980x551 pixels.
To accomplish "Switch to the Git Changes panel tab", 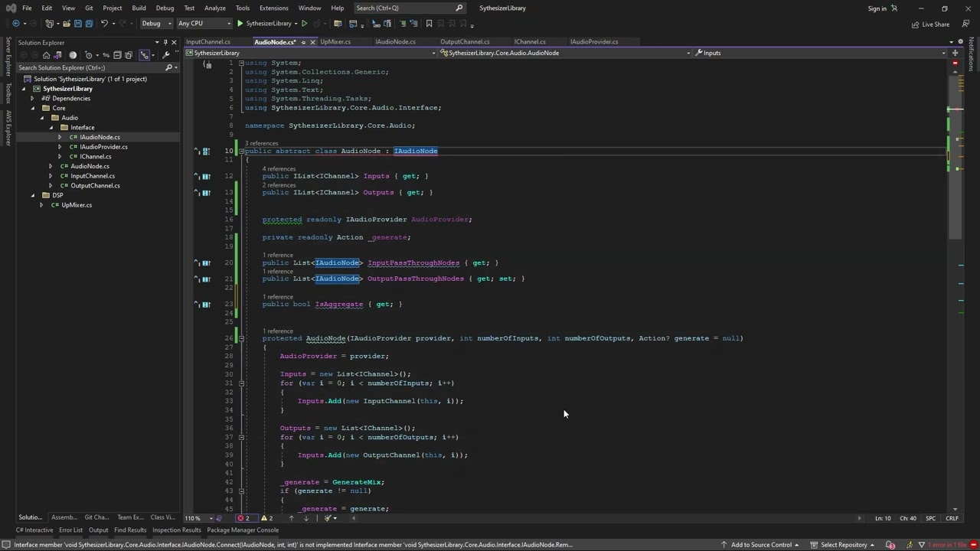I will [x=96, y=517].
